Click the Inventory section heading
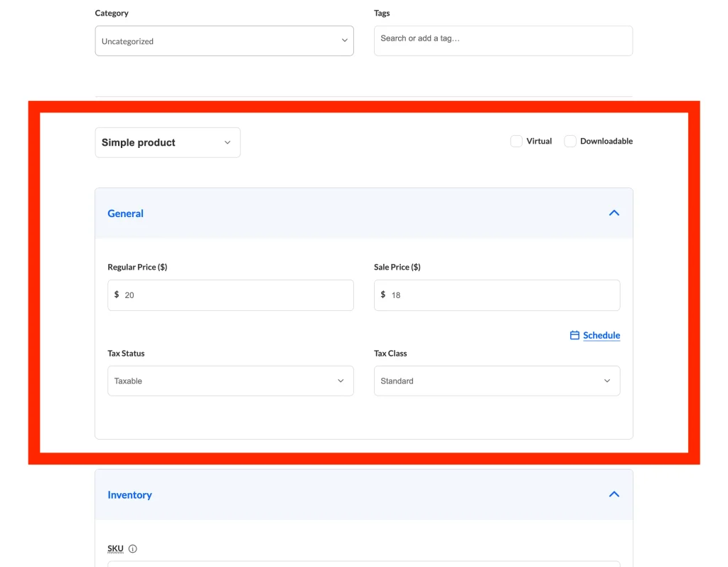 (129, 495)
